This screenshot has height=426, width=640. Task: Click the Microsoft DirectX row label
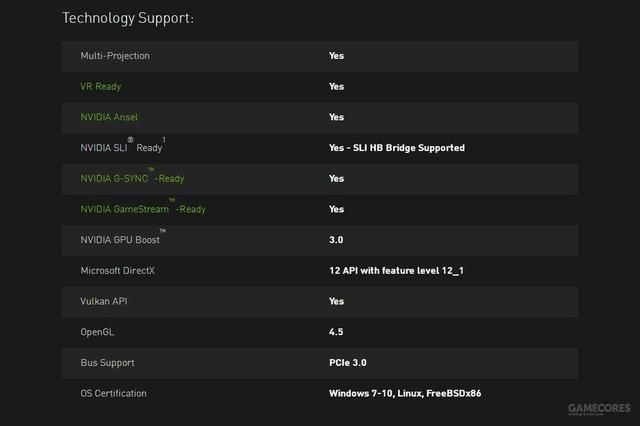click(118, 271)
